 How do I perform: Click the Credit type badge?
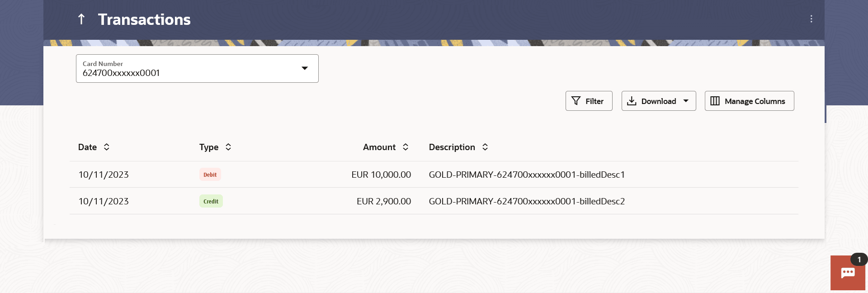pos(211,201)
